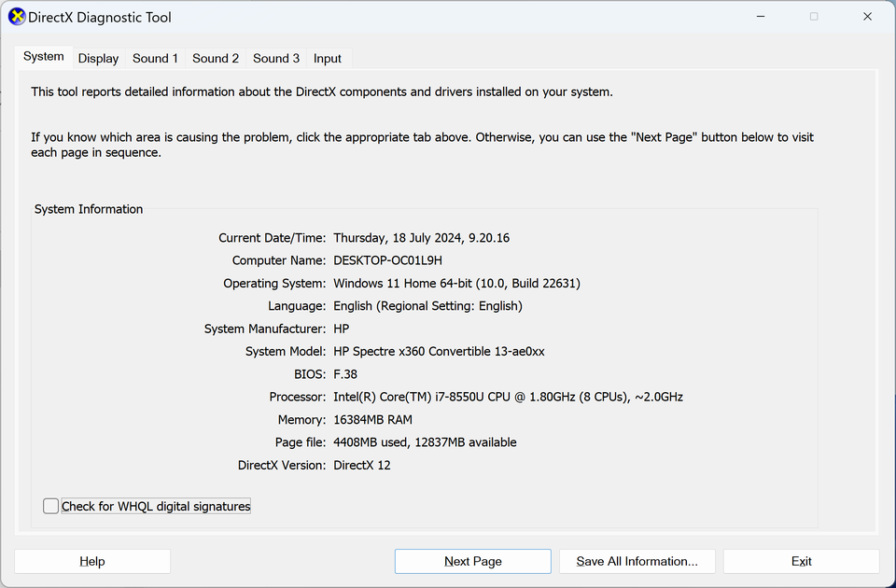The width and height of the screenshot is (896, 588).
Task: Open the Display tab
Action: pyautogui.click(x=98, y=59)
